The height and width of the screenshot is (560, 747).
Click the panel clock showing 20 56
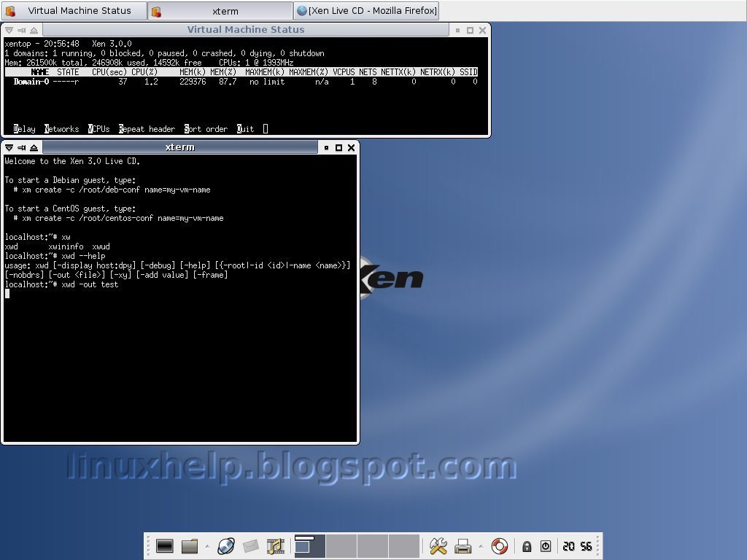pyautogui.click(x=578, y=546)
